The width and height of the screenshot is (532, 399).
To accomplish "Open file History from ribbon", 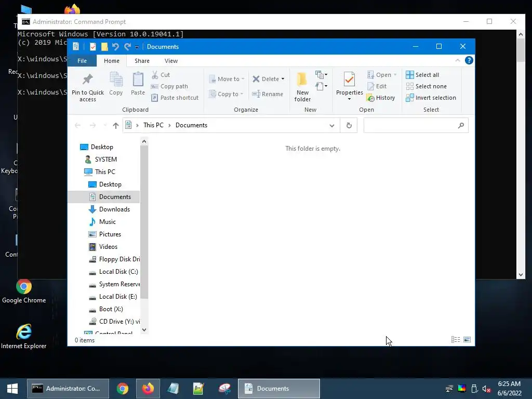I will [381, 98].
